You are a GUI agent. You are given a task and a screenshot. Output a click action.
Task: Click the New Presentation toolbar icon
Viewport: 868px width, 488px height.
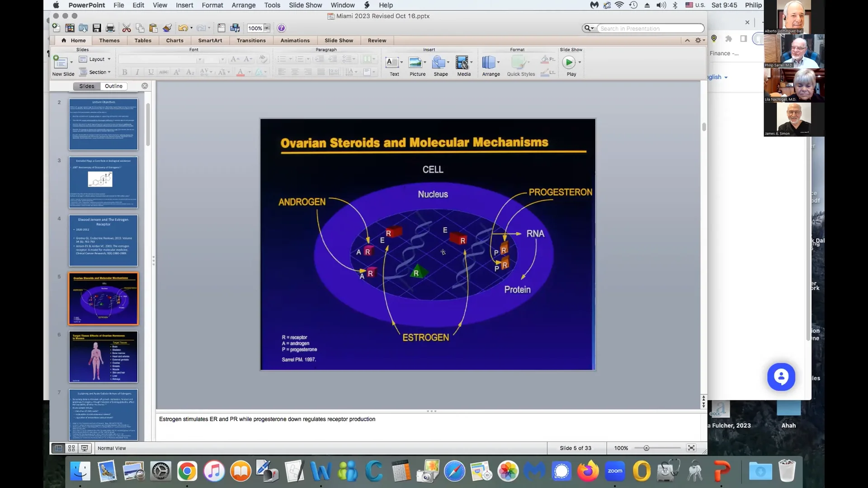(56, 28)
